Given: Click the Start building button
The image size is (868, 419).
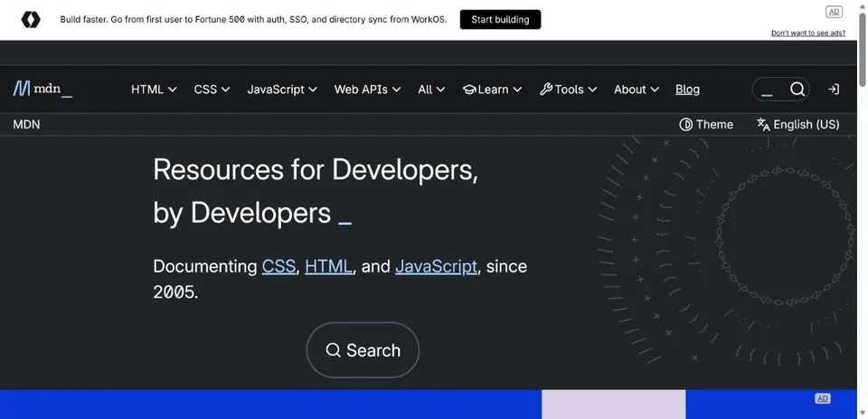Looking at the screenshot, I should click(500, 19).
